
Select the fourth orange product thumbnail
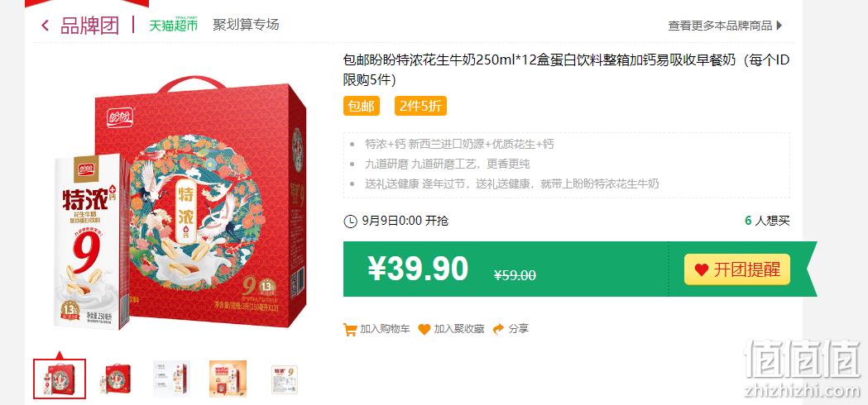tap(228, 379)
